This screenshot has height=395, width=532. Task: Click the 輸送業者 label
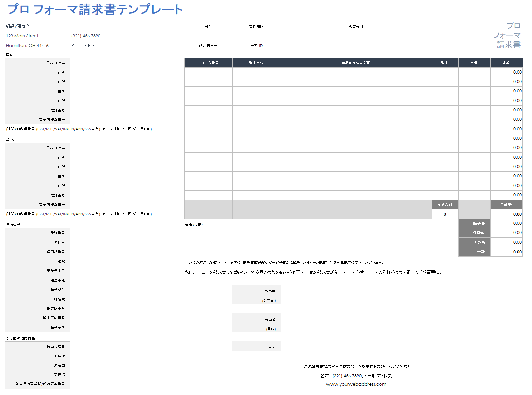(x=58, y=327)
